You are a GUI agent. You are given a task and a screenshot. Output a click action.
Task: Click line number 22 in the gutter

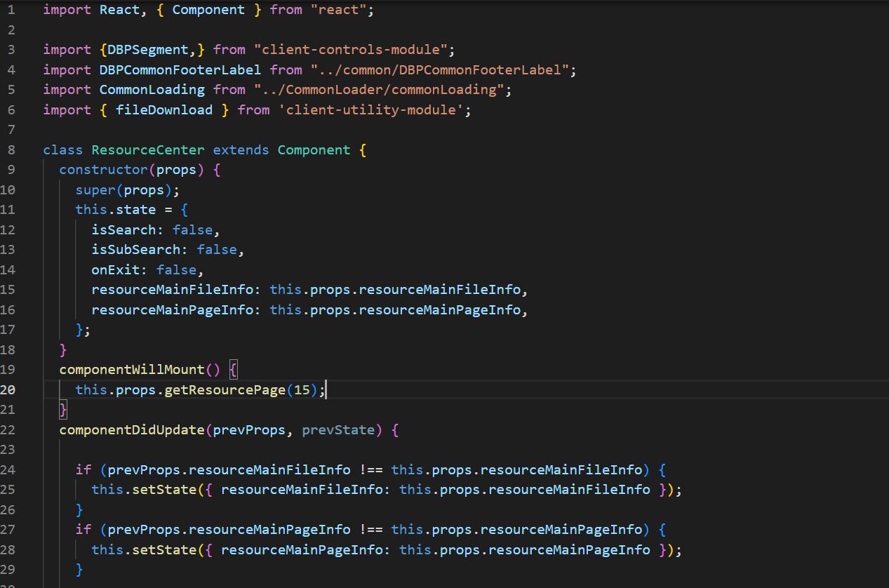[8, 430]
